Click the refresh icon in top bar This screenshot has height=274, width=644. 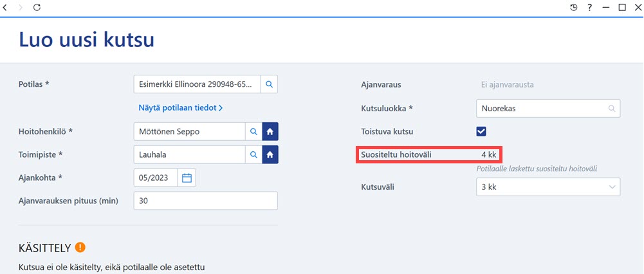point(37,7)
